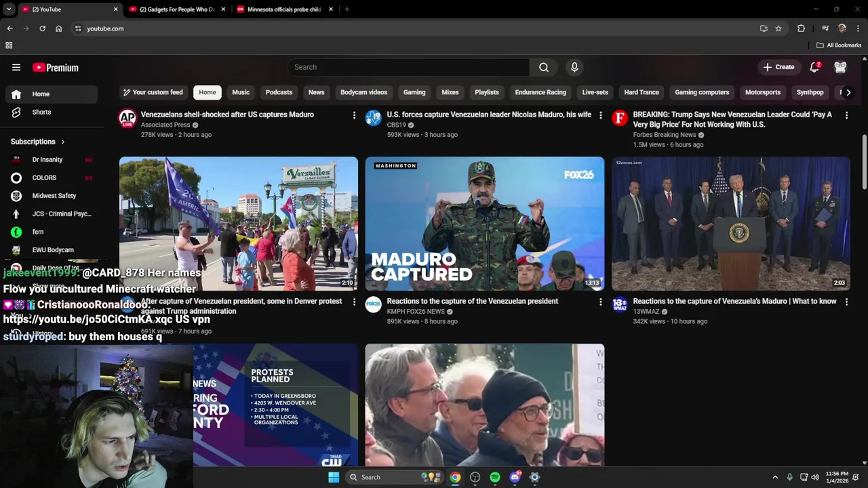This screenshot has height=488, width=868.
Task: Open options for 13WMAZ What to know video
Action: click(846, 302)
